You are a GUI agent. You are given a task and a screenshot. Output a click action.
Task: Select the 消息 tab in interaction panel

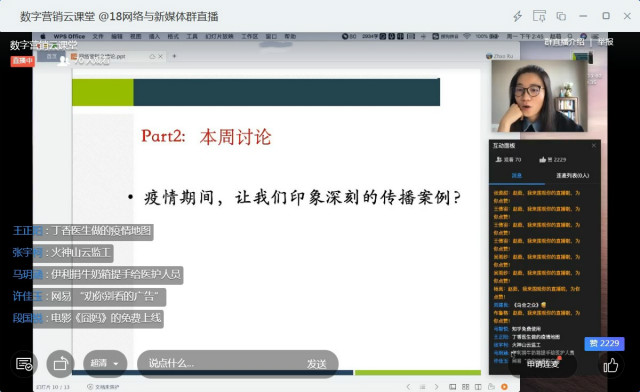(x=517, y=176)
